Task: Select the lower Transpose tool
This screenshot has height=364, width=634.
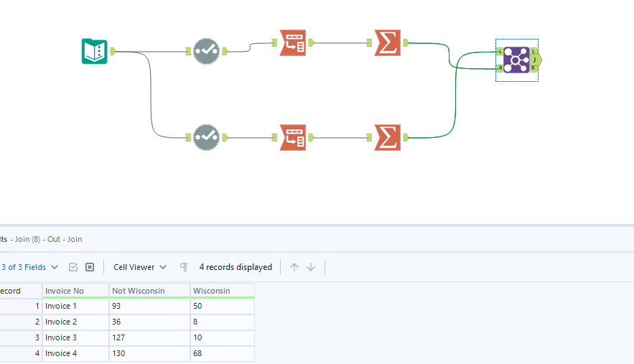Action: (x=293, y=138)
